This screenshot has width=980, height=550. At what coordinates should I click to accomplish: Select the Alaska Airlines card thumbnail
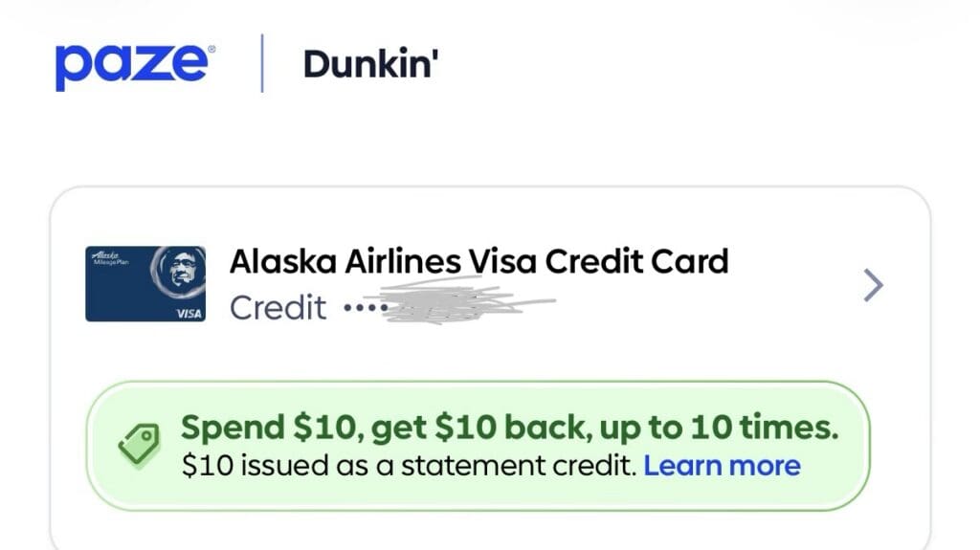(145, 284)
